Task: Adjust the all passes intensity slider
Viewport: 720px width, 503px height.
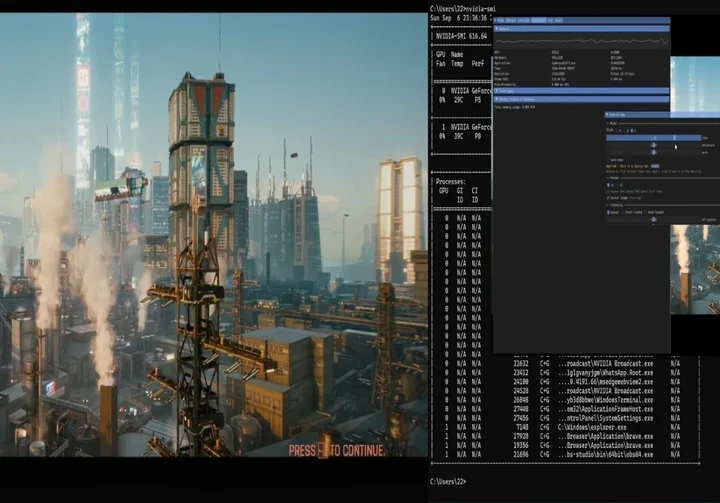Action: click(653, 220)
